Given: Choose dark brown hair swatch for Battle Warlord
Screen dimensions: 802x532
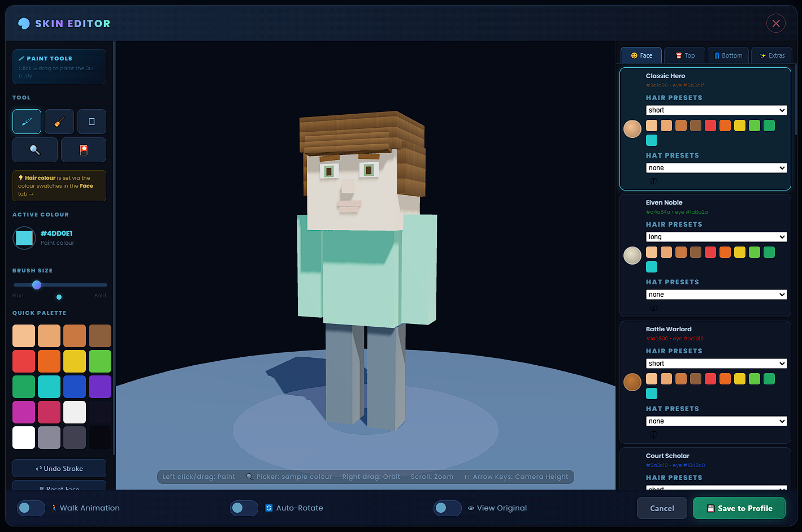Looking at the screenshot, I should 696,379.
